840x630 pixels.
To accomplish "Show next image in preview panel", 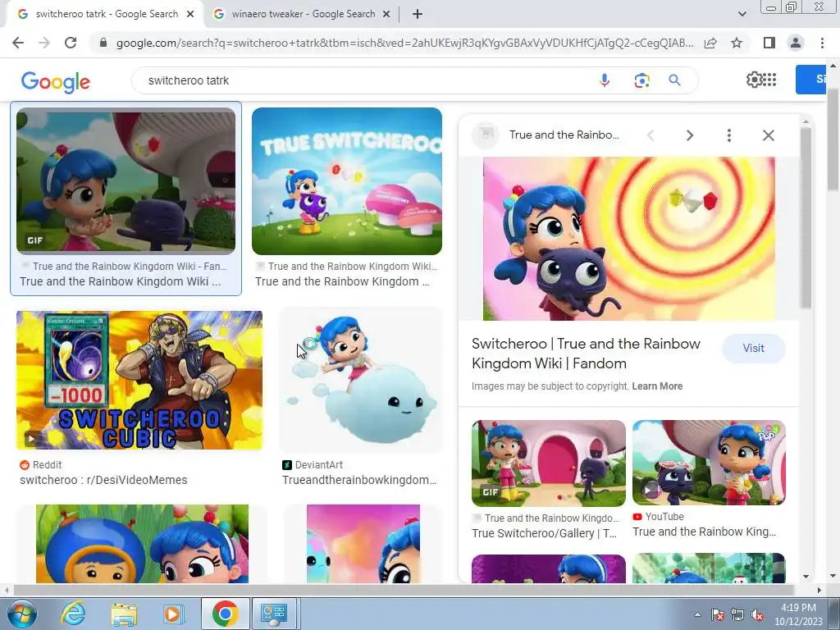I will pos(689,135).
